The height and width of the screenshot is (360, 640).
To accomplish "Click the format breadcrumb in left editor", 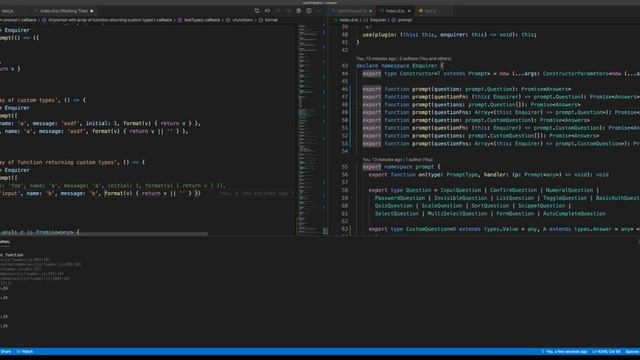I will [271, 20].
